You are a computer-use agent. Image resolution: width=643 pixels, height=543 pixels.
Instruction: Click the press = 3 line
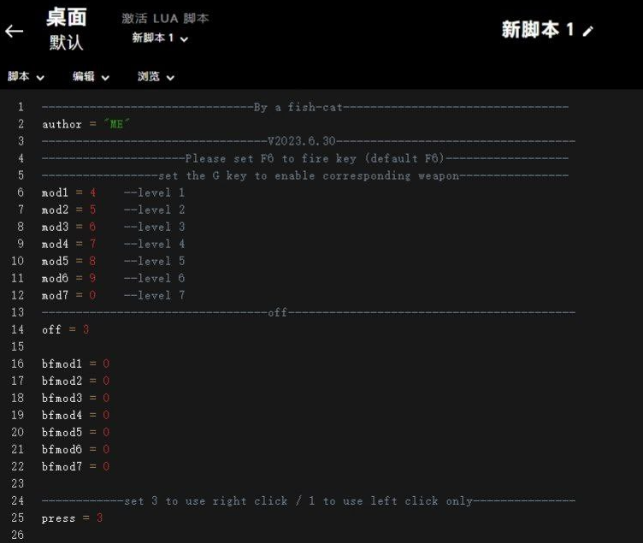click(x=72, y=518)
